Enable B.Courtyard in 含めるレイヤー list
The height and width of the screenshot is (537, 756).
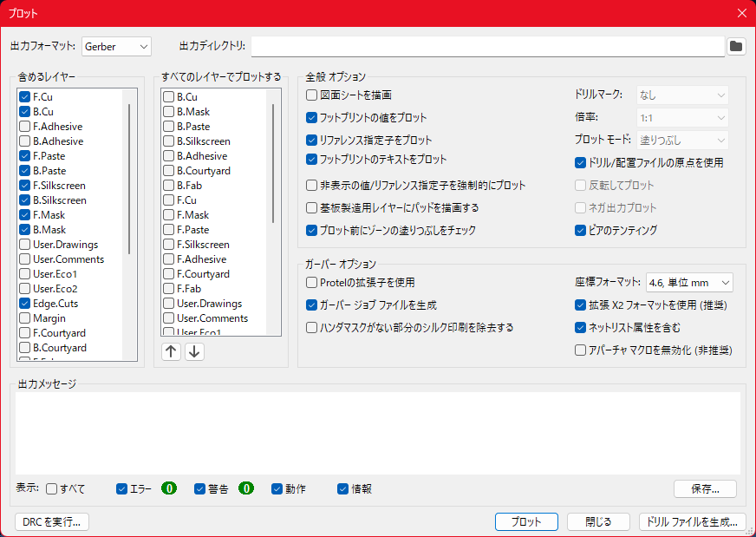click(x=24, y=348)
